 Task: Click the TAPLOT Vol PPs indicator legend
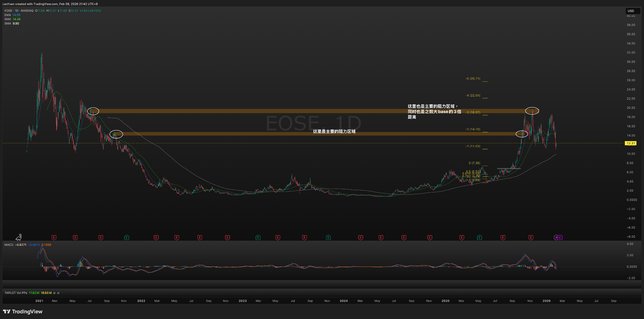click(x=16, y=293)
